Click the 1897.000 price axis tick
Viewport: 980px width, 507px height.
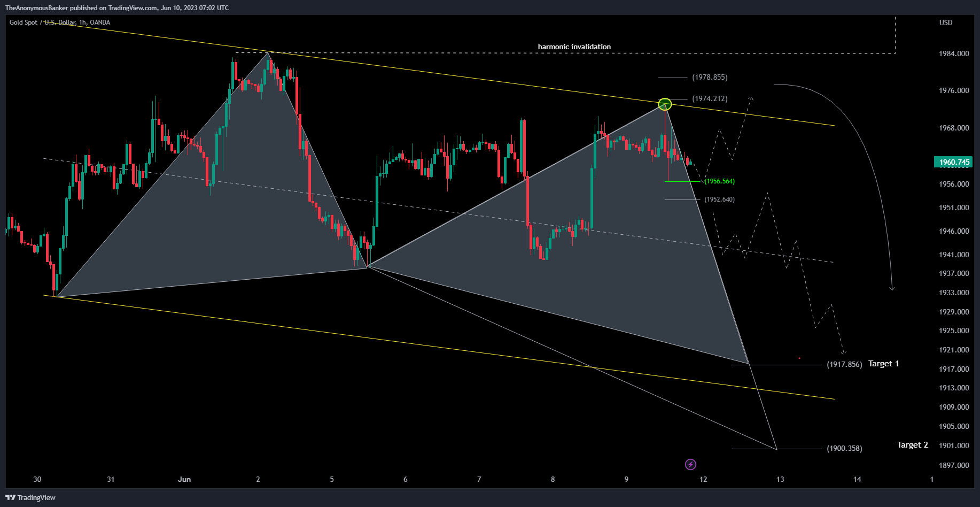[954, 465]
